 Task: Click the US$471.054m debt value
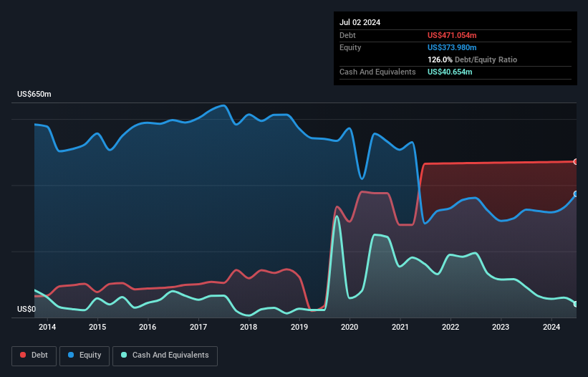pyautogui.click(x=452, y=35)
